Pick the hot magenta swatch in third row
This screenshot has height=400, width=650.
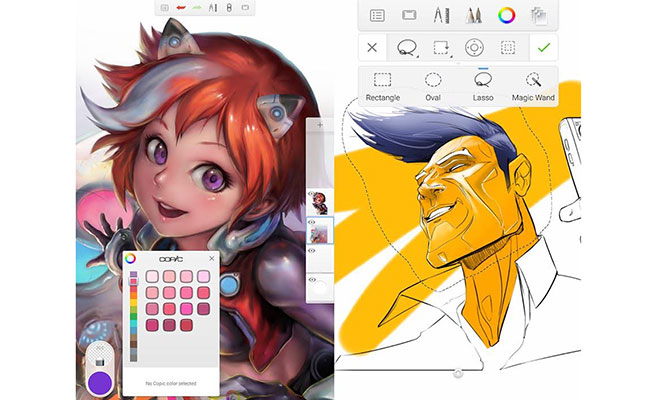pyautogui.click(x=186, y=309)
